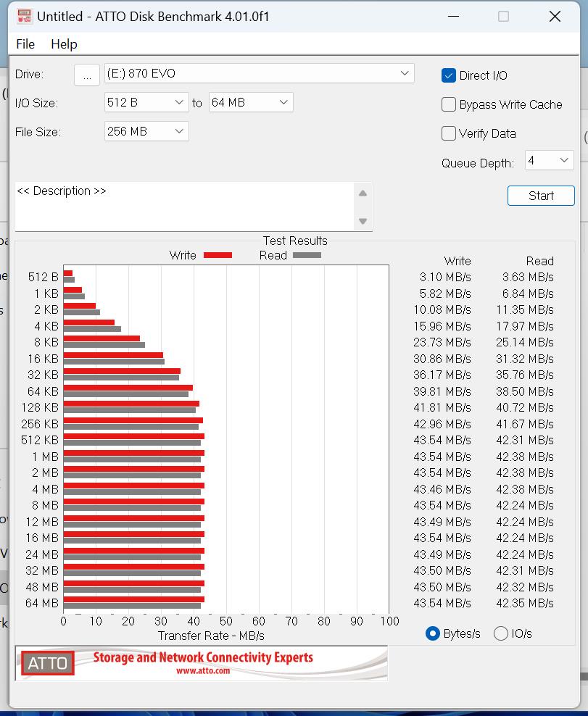Click the ATTO app icon in title bar
588x716 pixels.
click(x=24, y=17)
